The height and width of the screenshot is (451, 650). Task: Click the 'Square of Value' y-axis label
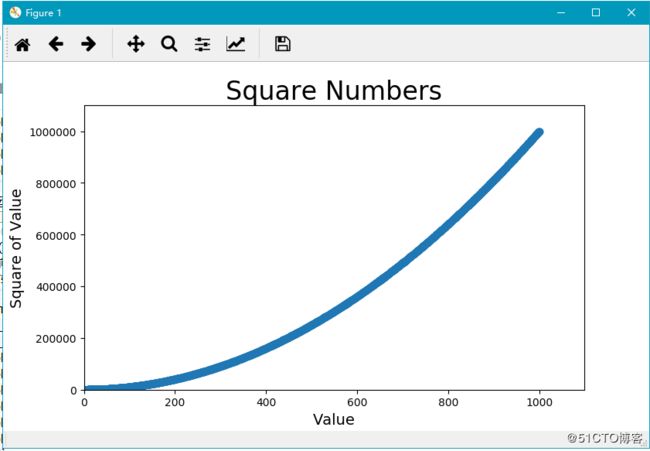[16, 248]
